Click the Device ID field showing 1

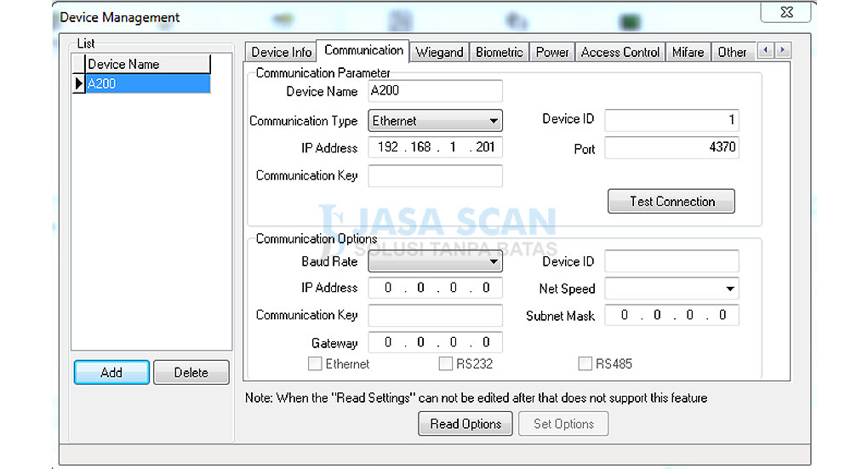(x=671, y=120)
